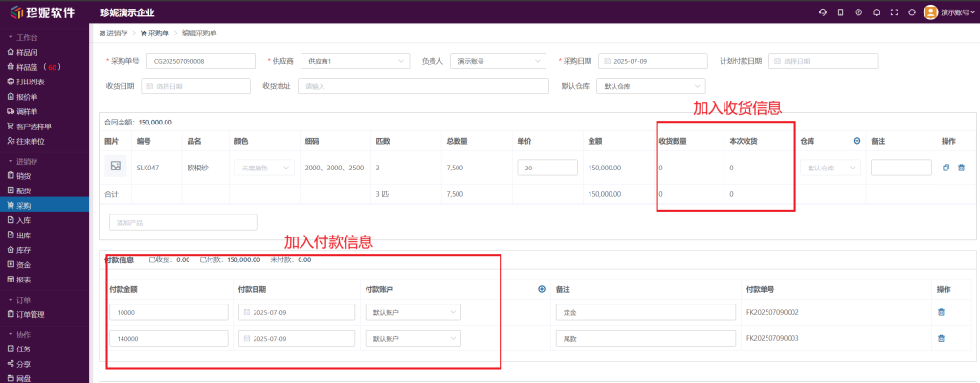The width and height of the screenshot is (980, 383).
Task: Add payment account using plus icon
Action: click(542, 289)
